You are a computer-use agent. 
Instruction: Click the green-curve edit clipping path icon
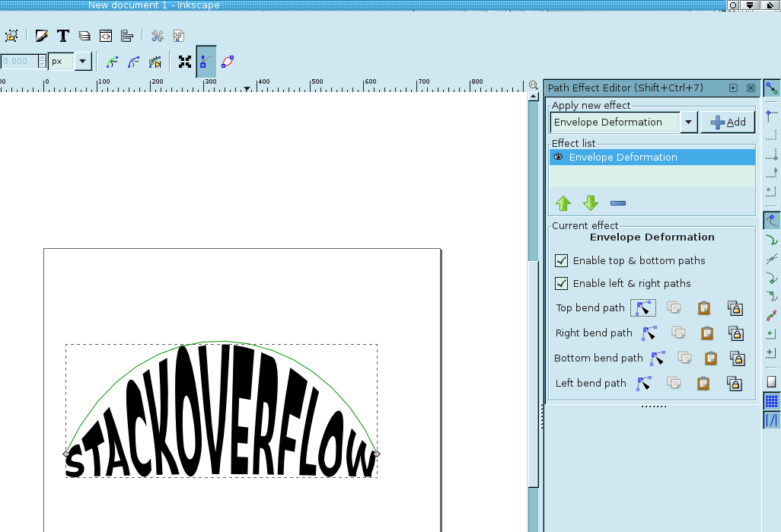[112, 62]
